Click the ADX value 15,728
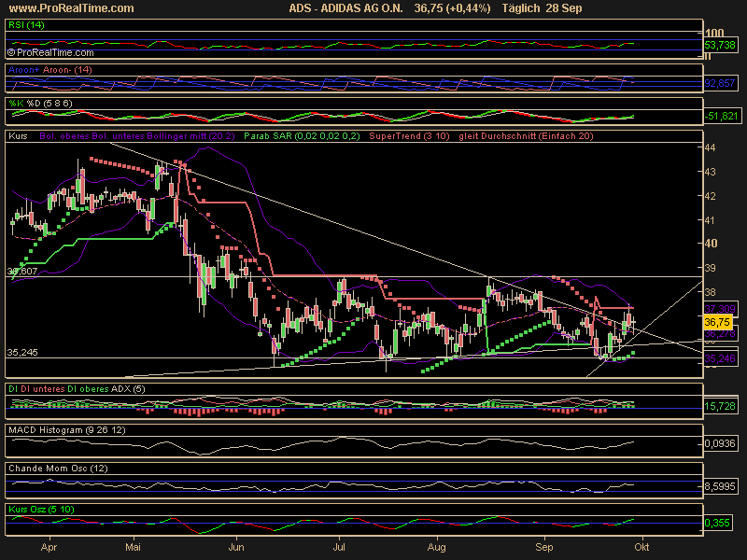Screen dimensions: 747x560 pyautogui.click(x=720, y=406)
